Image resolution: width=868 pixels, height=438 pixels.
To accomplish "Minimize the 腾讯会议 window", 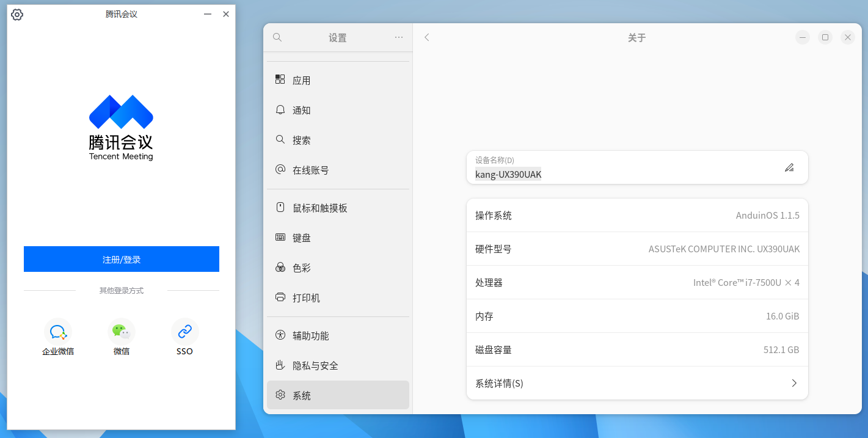I will tap(208, 14).
